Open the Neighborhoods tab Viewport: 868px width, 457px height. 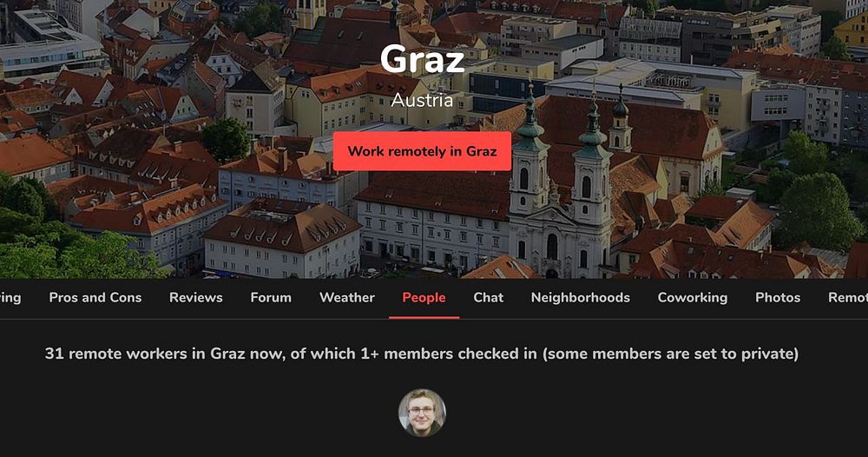580,297
